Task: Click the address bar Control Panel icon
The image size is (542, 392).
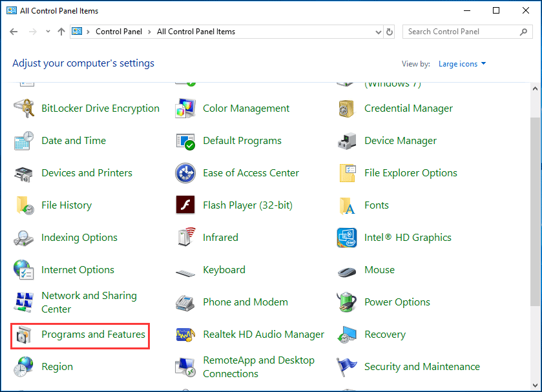Action: (77, 32)
